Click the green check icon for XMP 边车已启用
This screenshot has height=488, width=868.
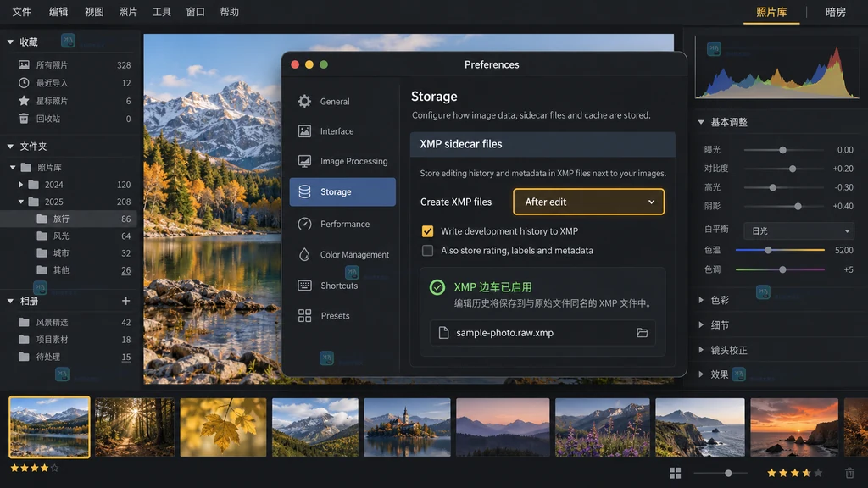[437, 287]
